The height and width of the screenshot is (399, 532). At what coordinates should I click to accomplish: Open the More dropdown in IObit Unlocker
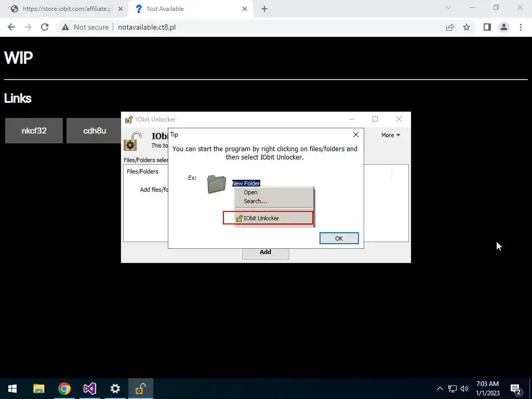[391, 135]
